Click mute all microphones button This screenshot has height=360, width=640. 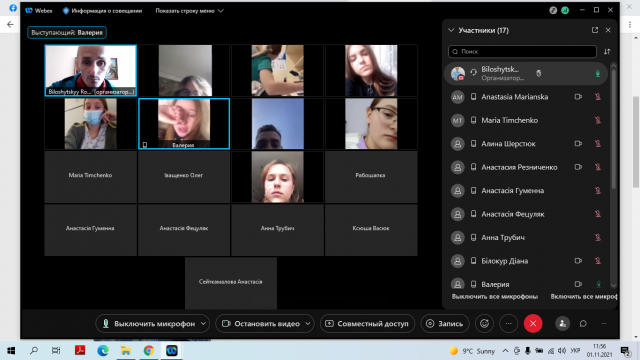pyautogui.click(x=495, y=297)
